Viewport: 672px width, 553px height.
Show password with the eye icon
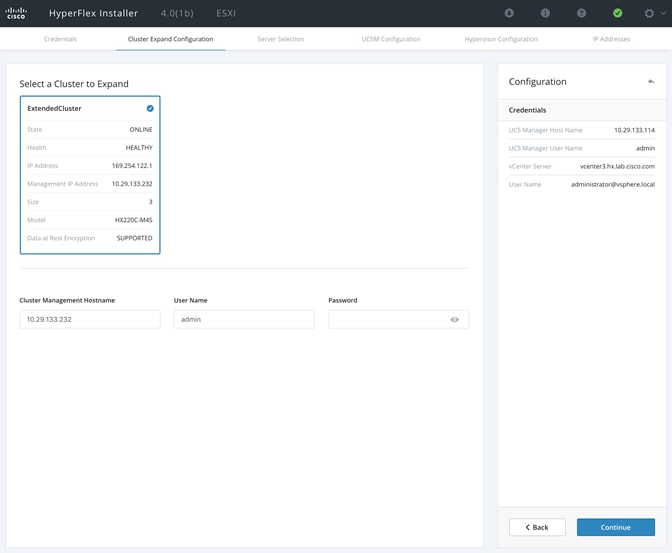point(455,319)
